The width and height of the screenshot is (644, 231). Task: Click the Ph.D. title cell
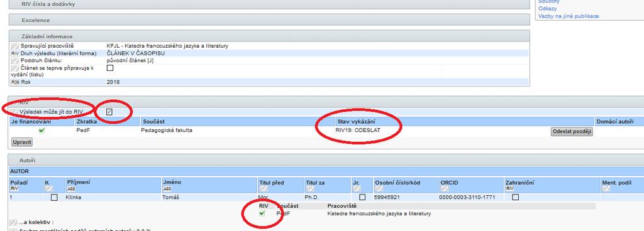point(312,197)
